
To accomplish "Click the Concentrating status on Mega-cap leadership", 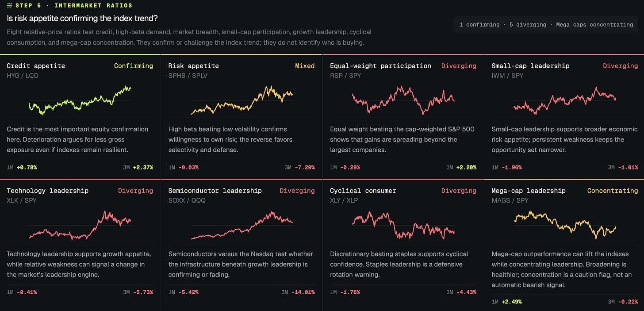I will [x=613, y=191].
